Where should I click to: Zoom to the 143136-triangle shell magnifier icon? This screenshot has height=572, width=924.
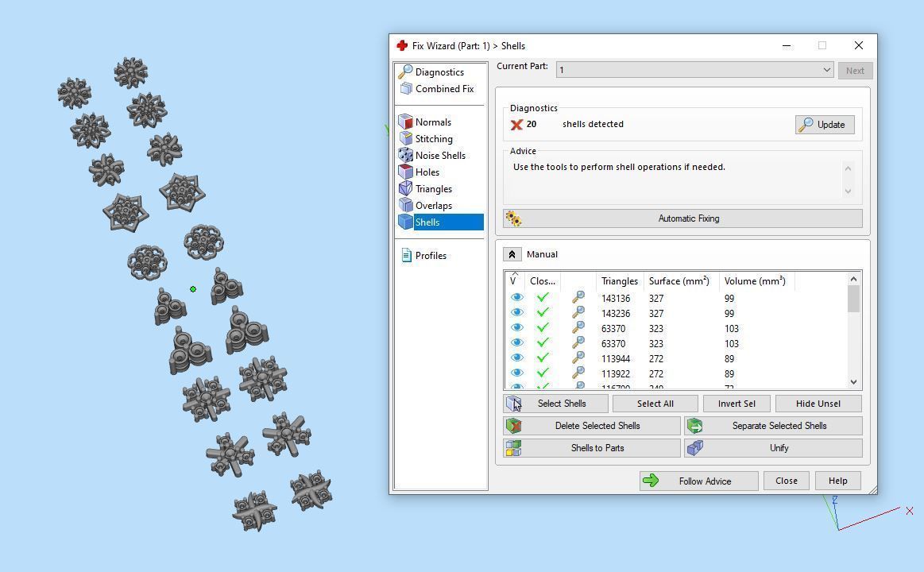[x=578, y=297]
